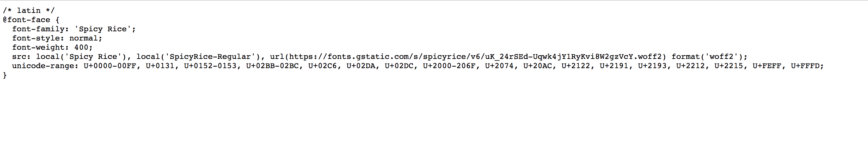868x151 pixels.
Task: Click the '/* latin */' comment line
Action: 29,11
